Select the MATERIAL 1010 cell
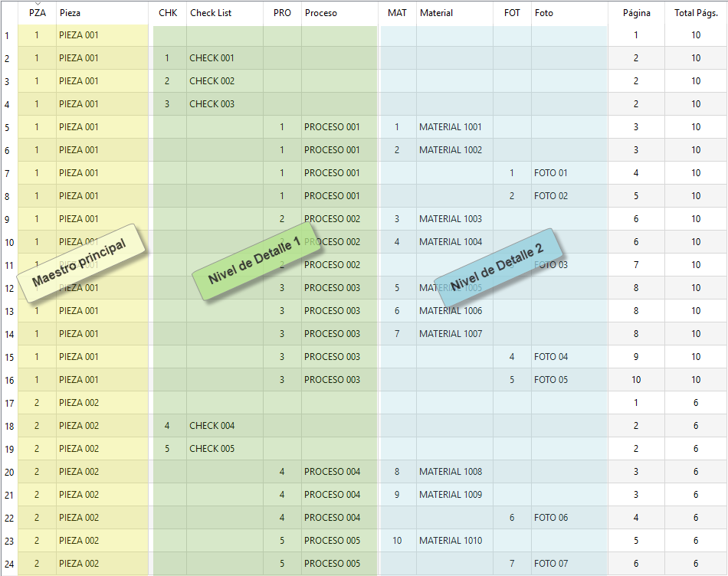Screen dimensions: 728x576 coord(451,541)
